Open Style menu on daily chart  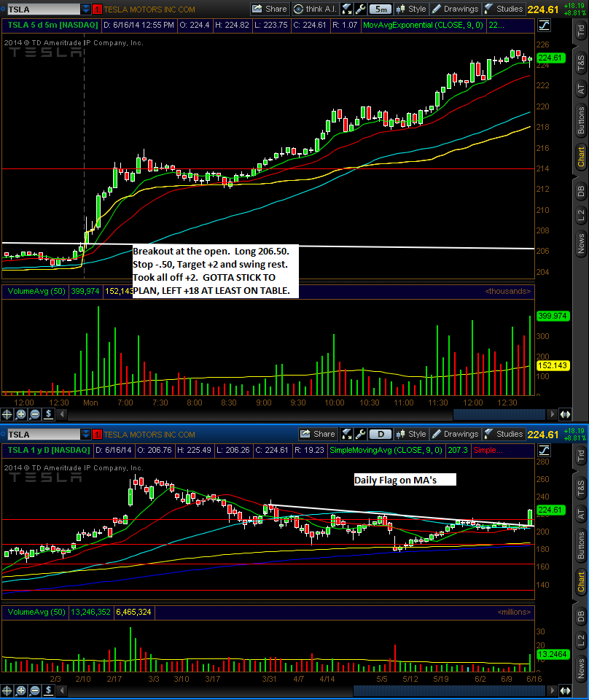(411, 434)
